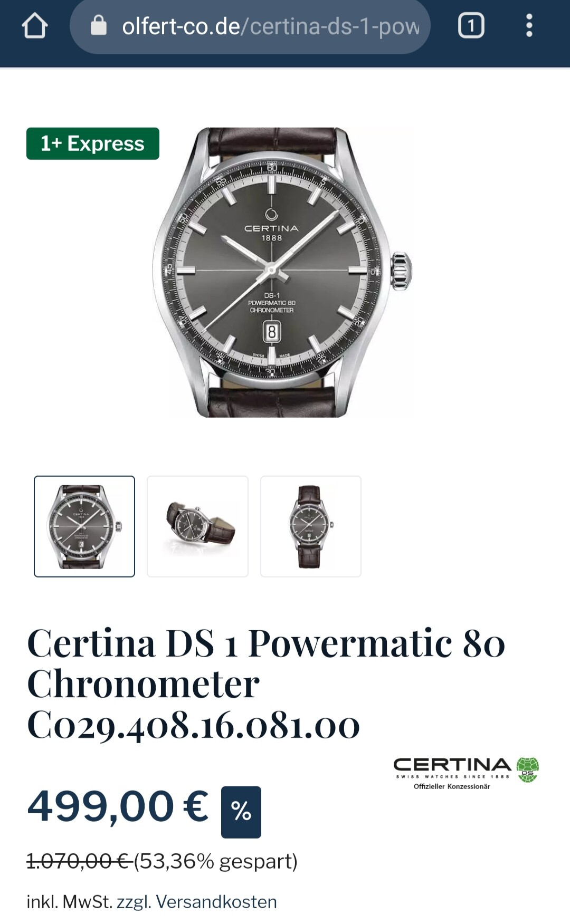This screenshot has width=570, height=924.
Task: Click the 499,00 € price
Action: 118,807
